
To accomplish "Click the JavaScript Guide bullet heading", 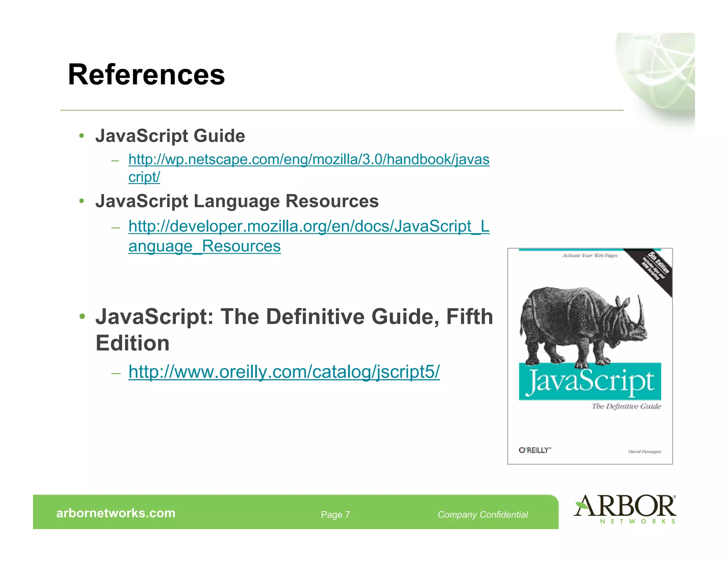I will coord(170,136).
